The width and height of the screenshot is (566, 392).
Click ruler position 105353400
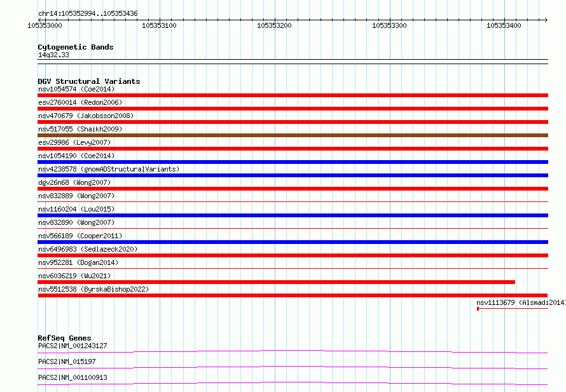tap(504, 25)
